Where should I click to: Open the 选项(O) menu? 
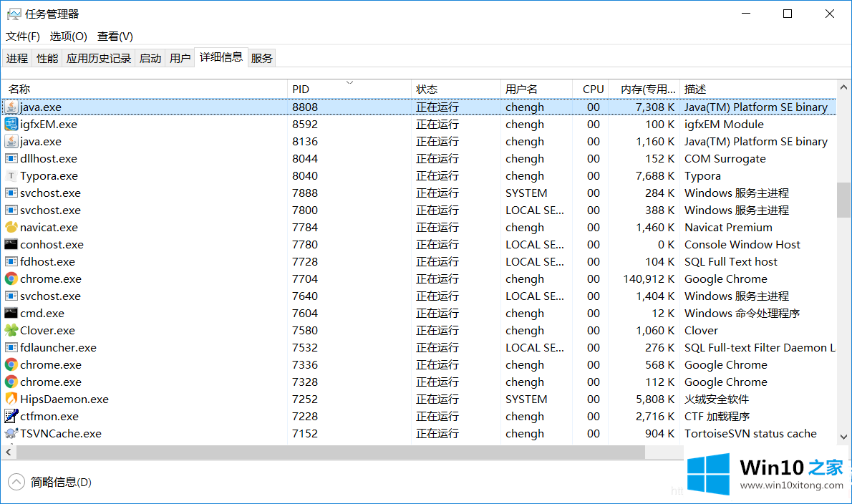[x=69, y=37]
